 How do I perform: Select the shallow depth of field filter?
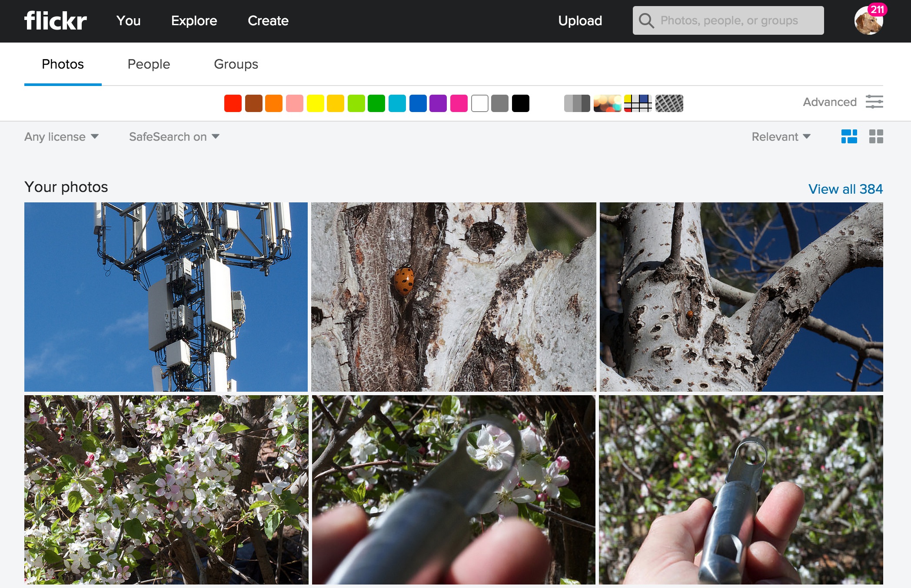coord(607,103)
